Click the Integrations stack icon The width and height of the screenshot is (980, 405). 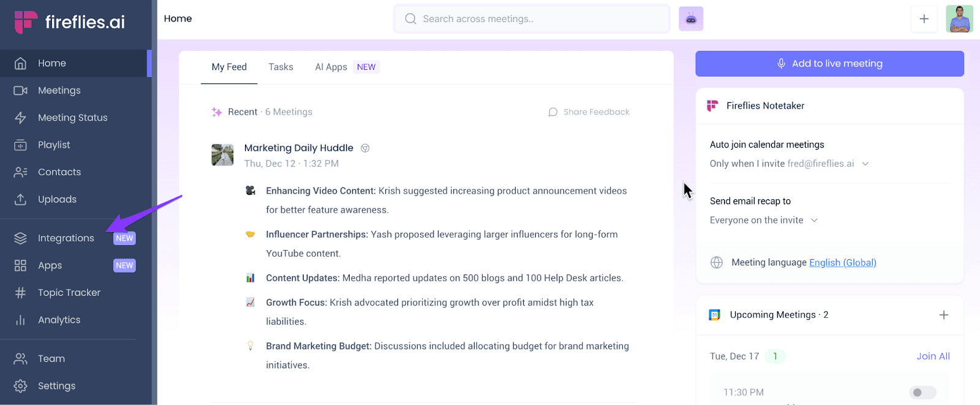pos(20,238)
